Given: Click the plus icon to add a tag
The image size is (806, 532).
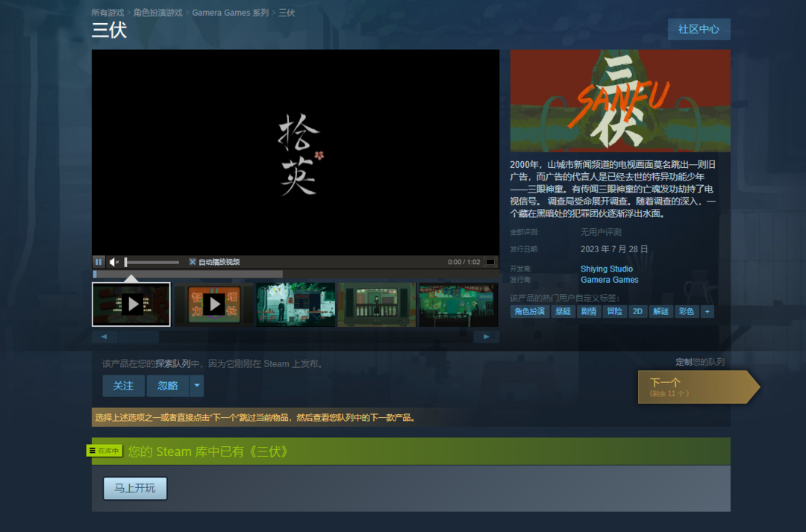Looking at the screenshot, I should (707, 311).
